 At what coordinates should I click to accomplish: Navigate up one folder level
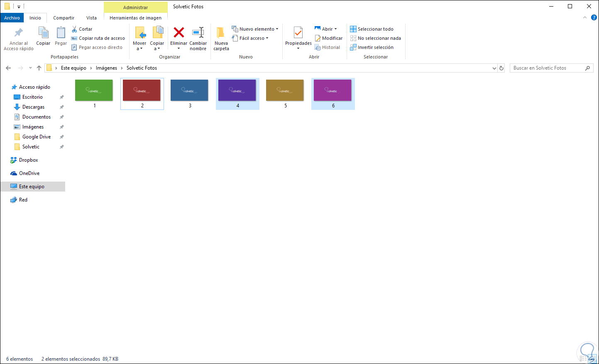coord(39,68)
